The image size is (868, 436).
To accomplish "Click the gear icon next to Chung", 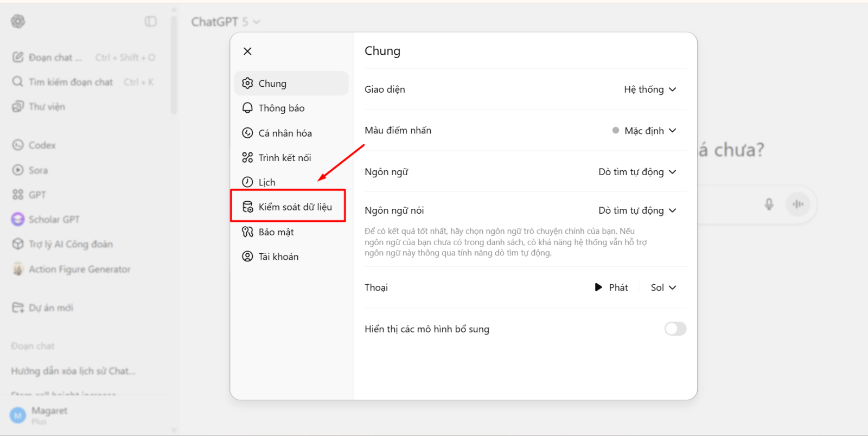I will click(x=247, y=83).
